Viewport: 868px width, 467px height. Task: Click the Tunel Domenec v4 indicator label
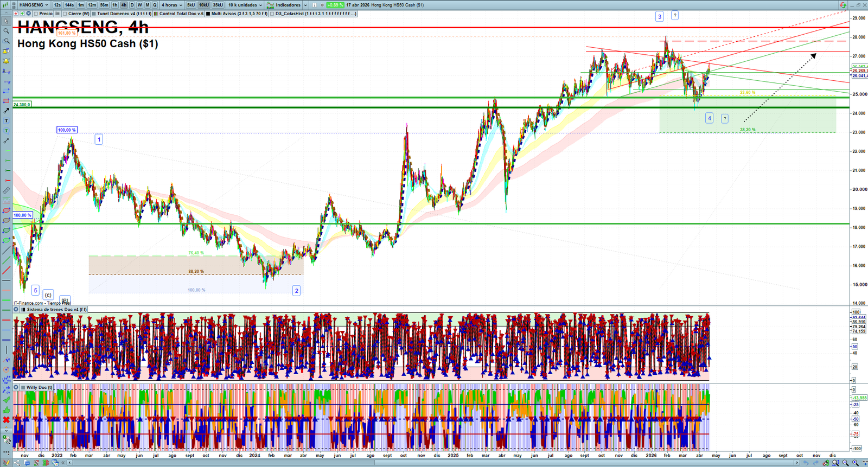click(x=124, y=14)
